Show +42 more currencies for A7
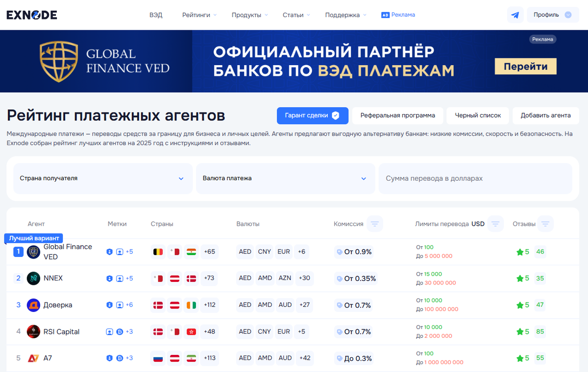This screenshot has width=588, height=372. point(305,358)
